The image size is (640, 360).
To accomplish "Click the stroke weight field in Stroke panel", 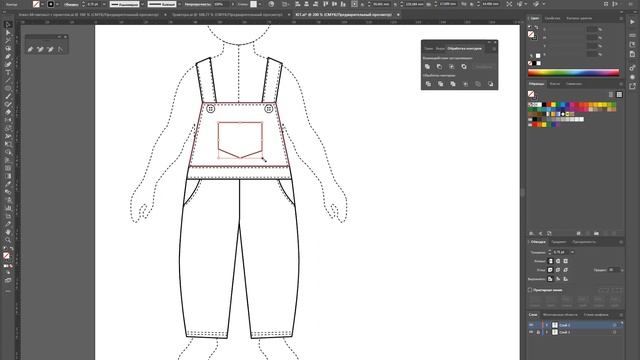I will 561,252.
